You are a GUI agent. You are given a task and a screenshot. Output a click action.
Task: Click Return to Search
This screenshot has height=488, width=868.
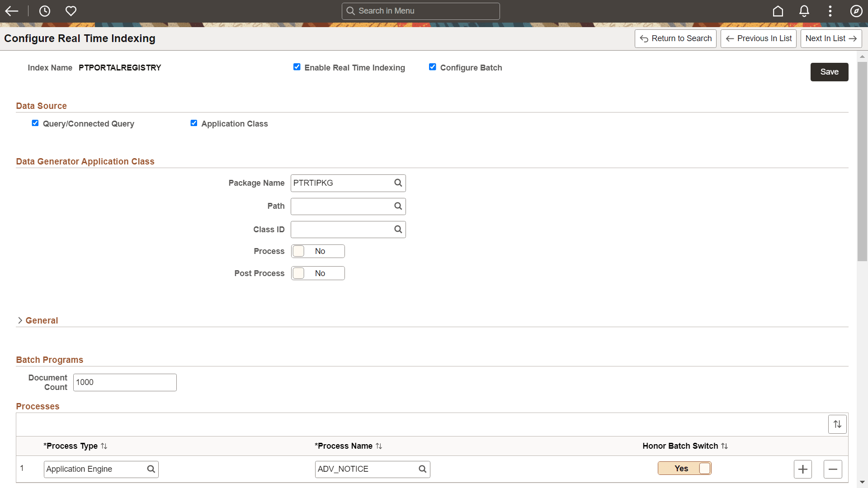pos(675,38)
